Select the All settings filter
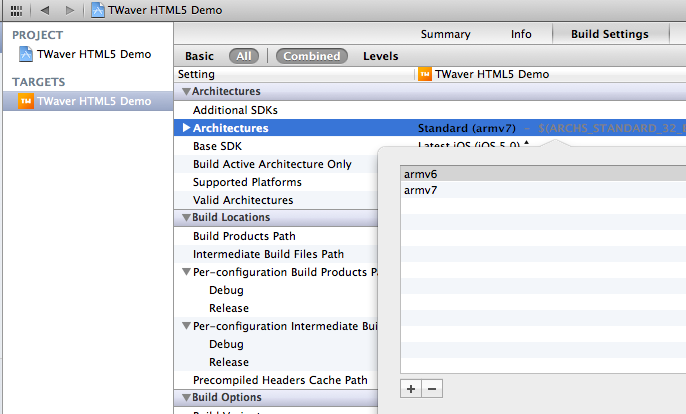686x414 pixels. click(x=244, y=56)
